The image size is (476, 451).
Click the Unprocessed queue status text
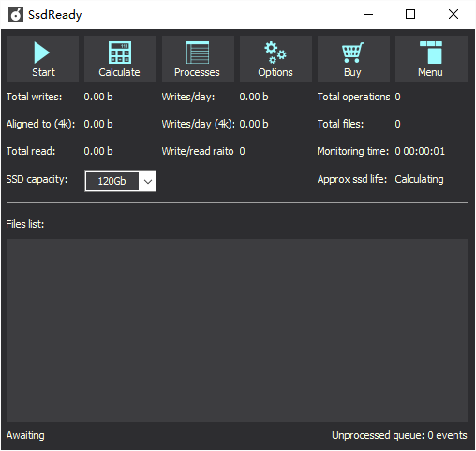point(399,435)
